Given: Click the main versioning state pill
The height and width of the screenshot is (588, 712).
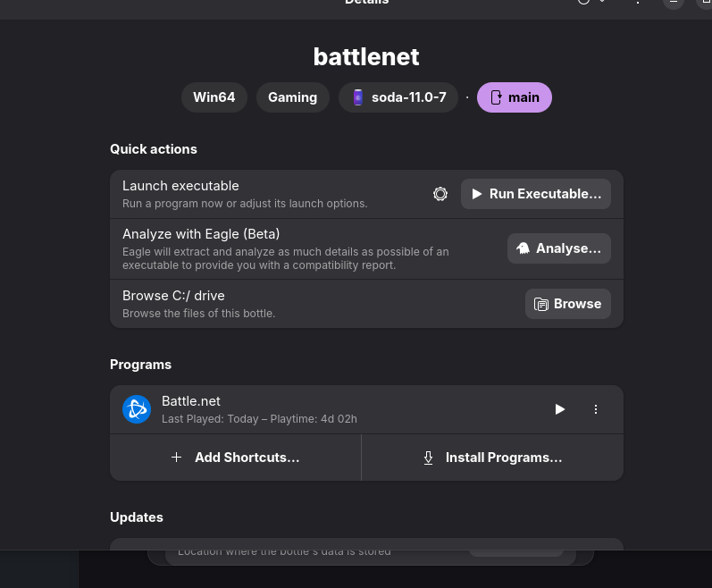Looking at the screenshot, I should [x=515, y=97].
